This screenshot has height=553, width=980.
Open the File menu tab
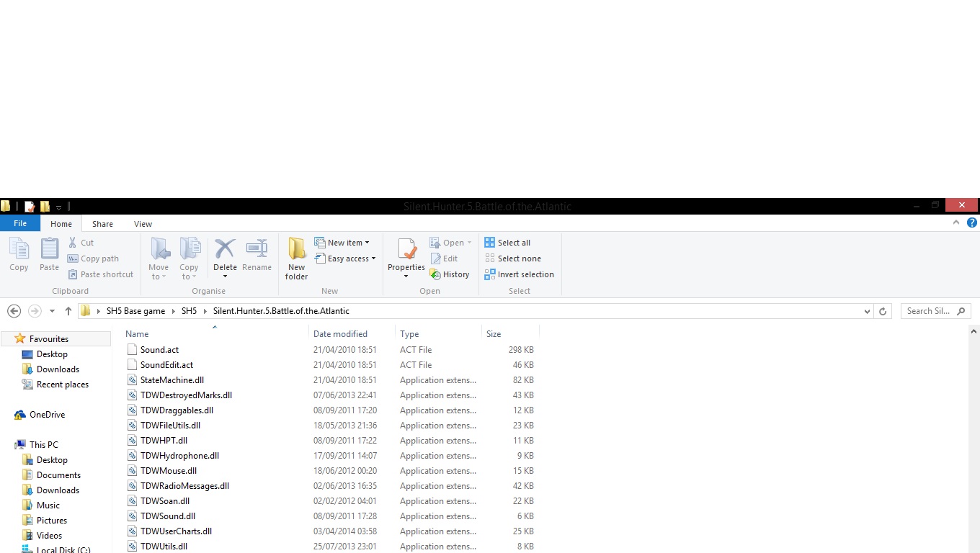(20, 223)
